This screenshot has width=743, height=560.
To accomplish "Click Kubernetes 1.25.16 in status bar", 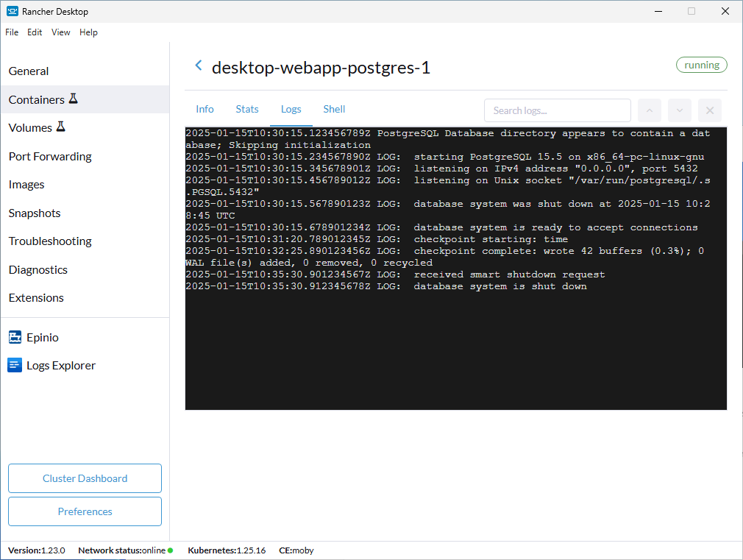I will click(227, 550).
